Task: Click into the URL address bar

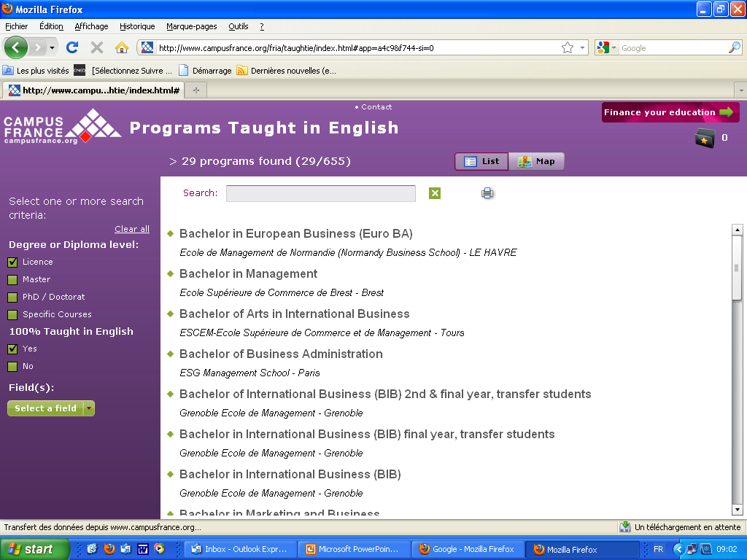Action: click(x=357, y=47)
